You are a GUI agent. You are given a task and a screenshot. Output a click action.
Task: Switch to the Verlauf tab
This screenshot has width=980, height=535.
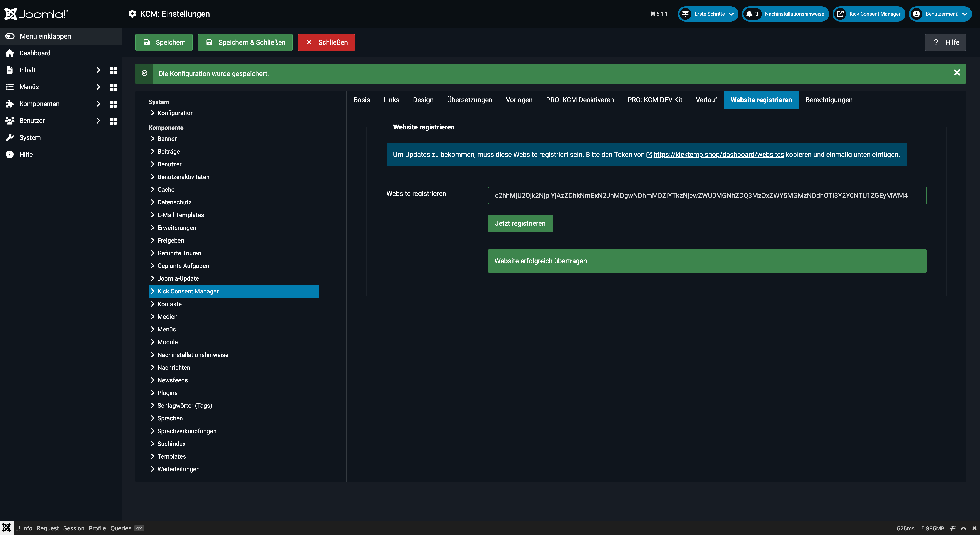click(706, 100)
